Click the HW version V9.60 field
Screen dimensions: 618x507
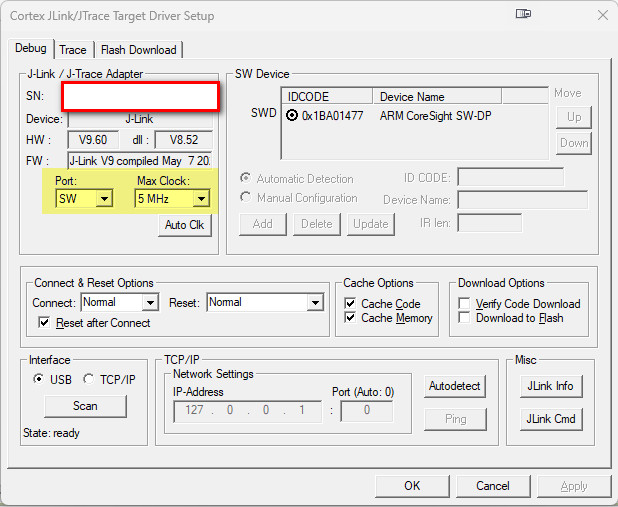tap(93, 140)
